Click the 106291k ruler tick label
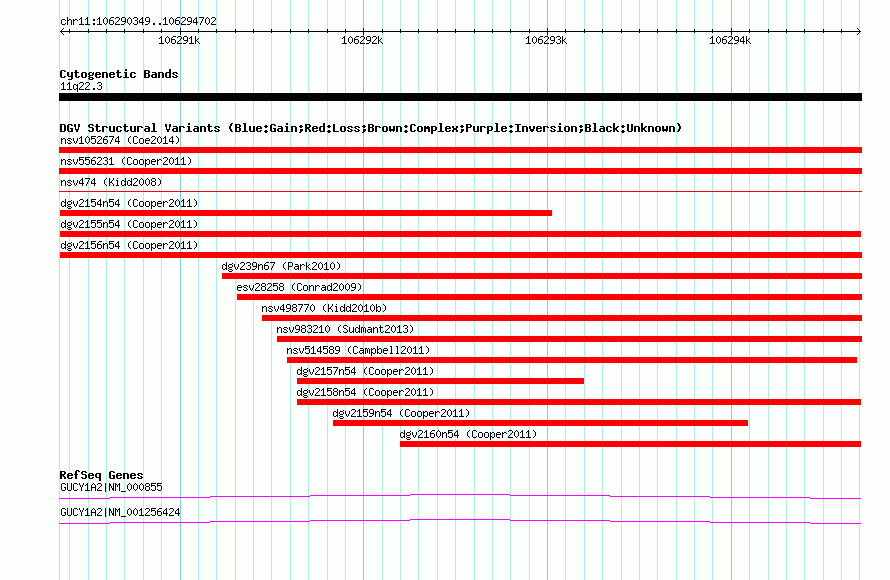This screenshot has width=890, height=580. (x=179, y=40)
